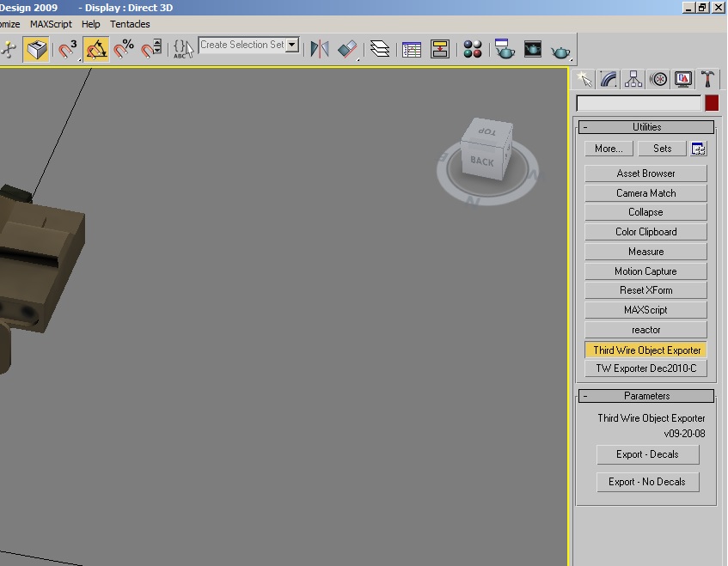Click the red object color swatch
Image resolution: width=728 pixels, height=566 pixels.
(712, 103)
